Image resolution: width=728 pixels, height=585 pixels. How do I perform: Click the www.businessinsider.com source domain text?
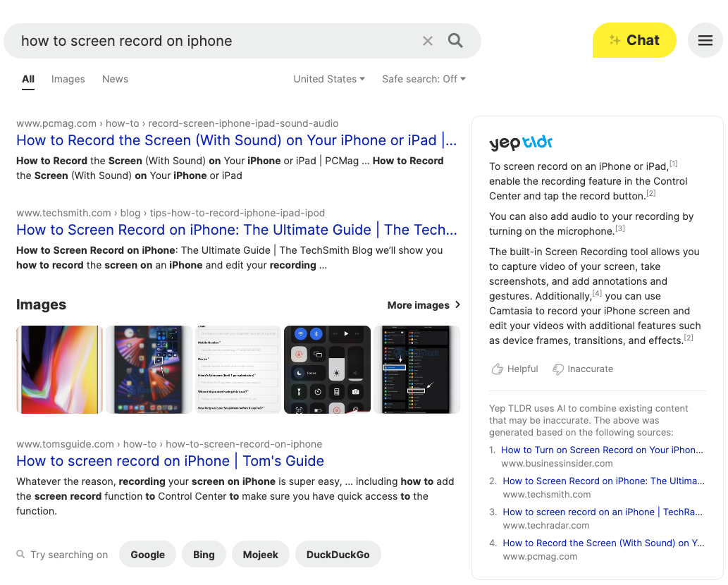pyautogui.click(x=557, y=463)
